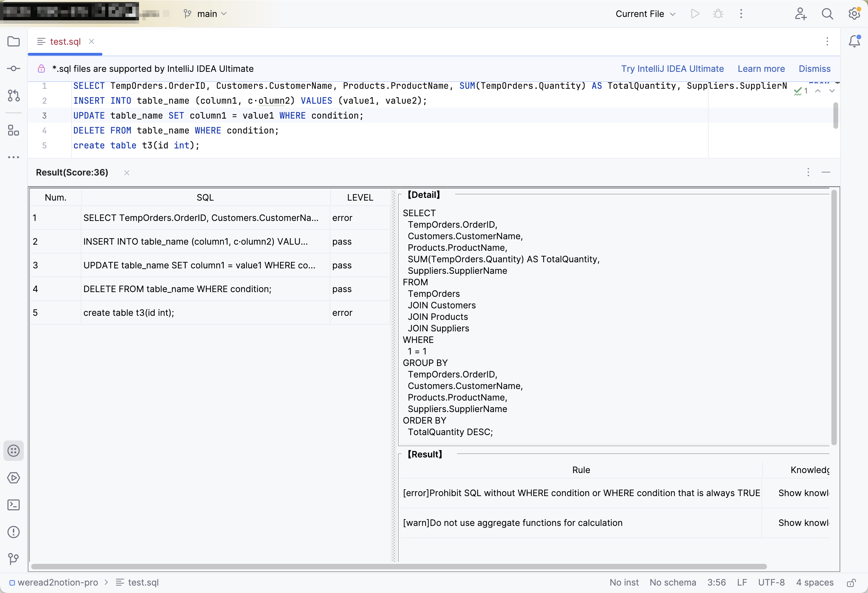Screen dimensions: 868x593
Task: Change UTF-8 file encoding
Action: (771, 582)
